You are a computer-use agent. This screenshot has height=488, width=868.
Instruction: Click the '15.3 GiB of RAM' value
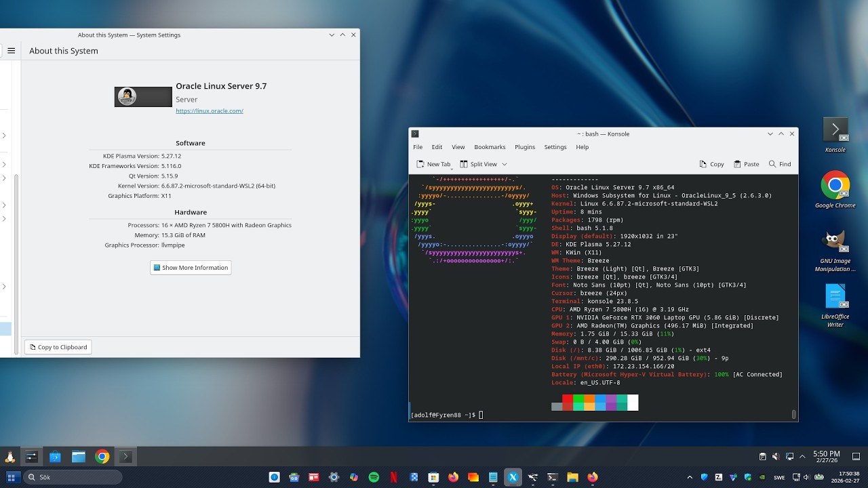coord(183,235)
